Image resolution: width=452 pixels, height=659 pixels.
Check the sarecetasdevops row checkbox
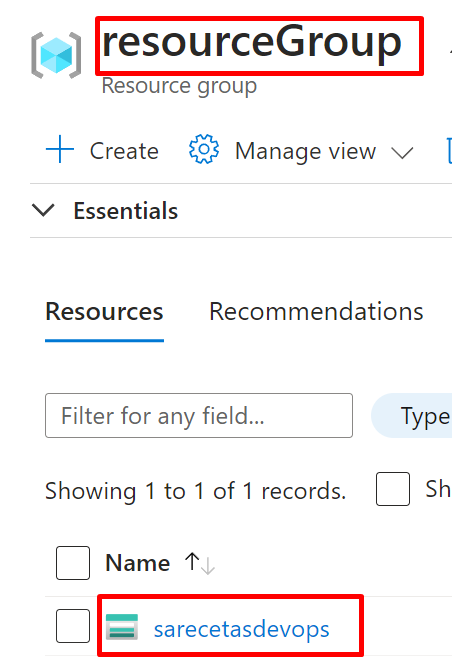[x=73, y=626]
